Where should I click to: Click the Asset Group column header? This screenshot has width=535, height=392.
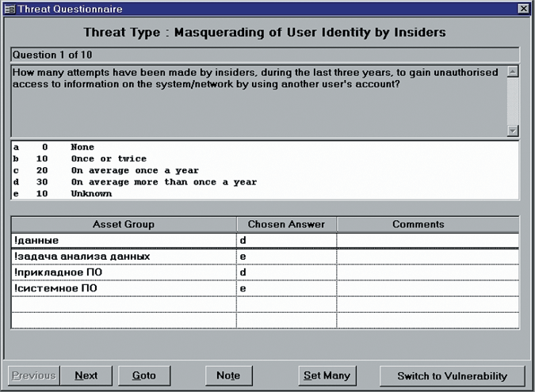click(123, 224)
